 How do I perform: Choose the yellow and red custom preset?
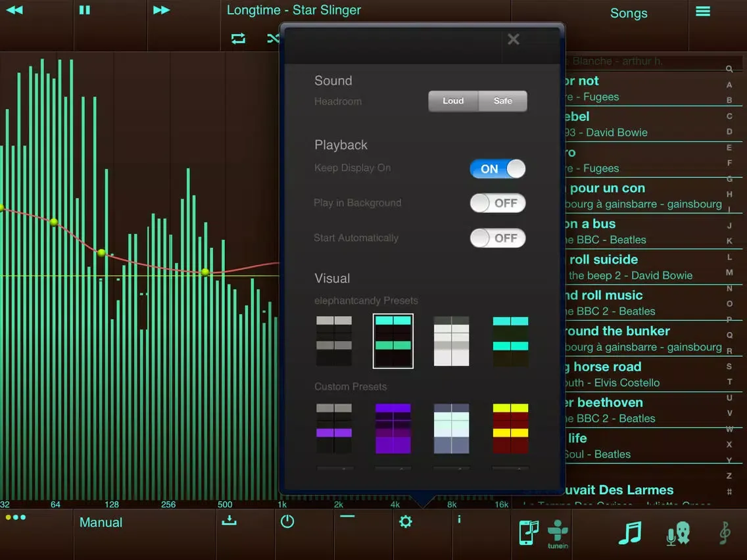pyautogui.click(x=510, y=429)
